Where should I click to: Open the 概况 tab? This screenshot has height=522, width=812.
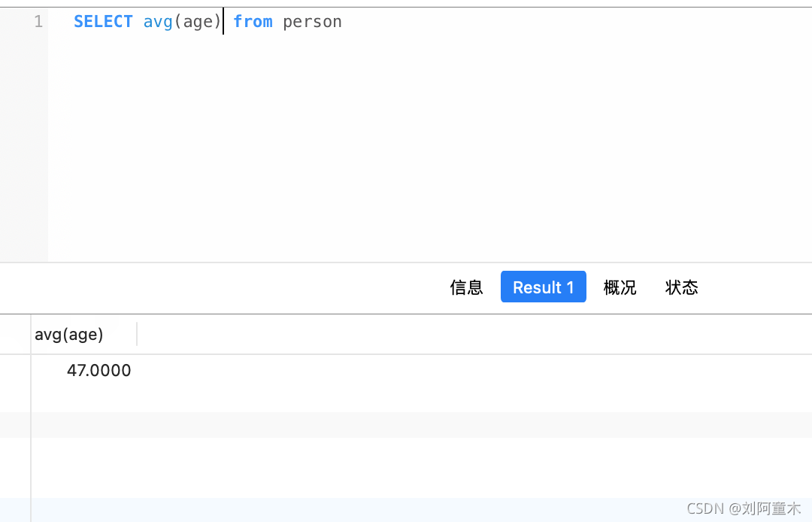[x=620, y=287]
